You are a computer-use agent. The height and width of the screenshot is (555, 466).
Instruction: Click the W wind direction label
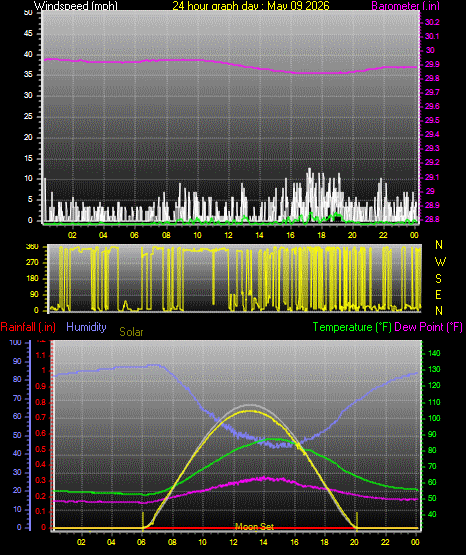pos(440,262)
